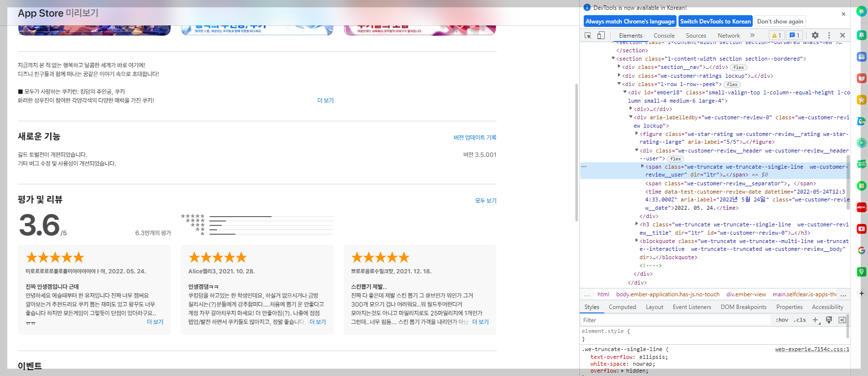868x376 pixels.
Task: Open web-experie…7154c.css:1 source link
Action: (x=812, y=349)
